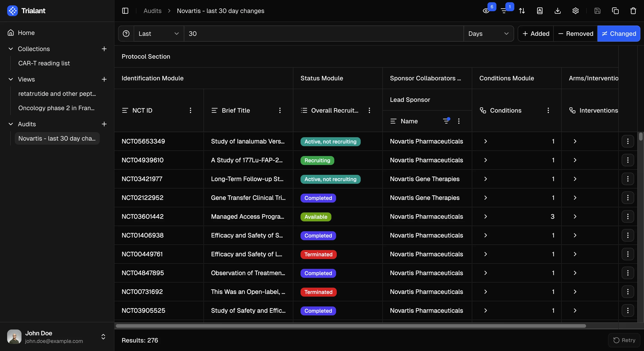
Task: Click Novartis - last 30 day changes breadcrumb
Action: (x=220, y=11)
